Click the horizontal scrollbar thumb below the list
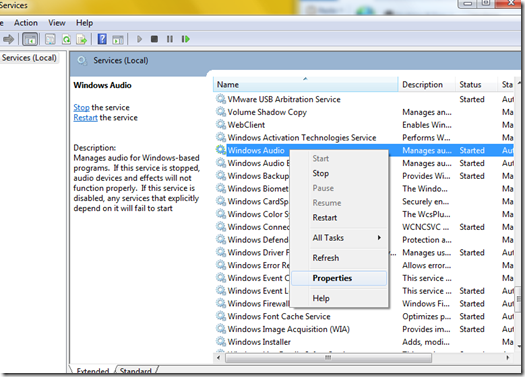The width and height of the screenshot is (525, 377). (x=328, y=358)
